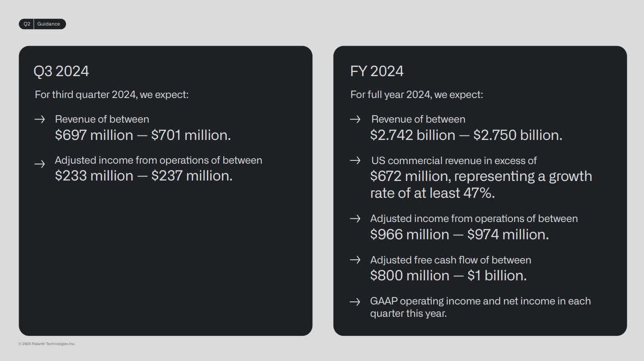This screenshot has width=644, height=361.
Task: Select the Guidance label in the header pill
Action: coord(49,24)
